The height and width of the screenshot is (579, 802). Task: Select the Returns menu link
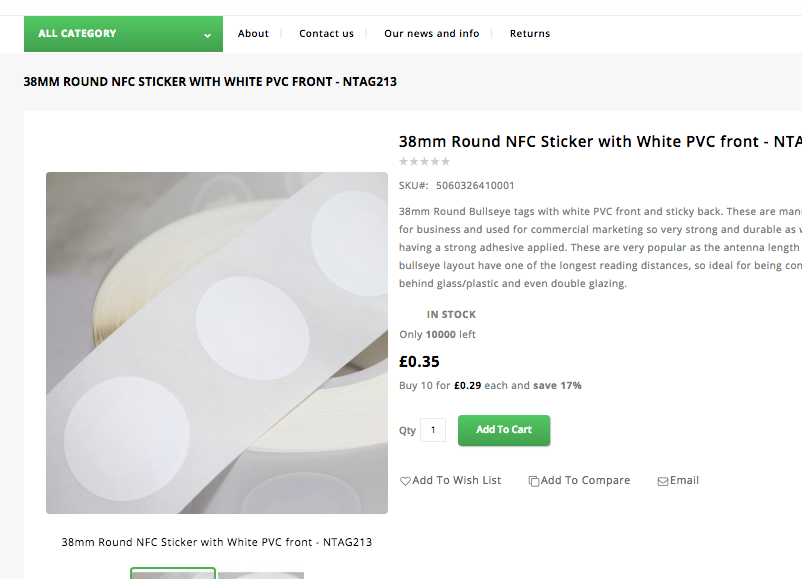point(530,34)
